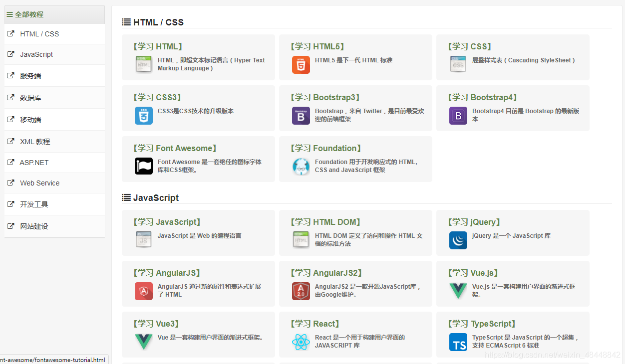The image size is (625, 364).
Task: Click external-link icon beside JavaScript in sidebar
Action: 10,54
